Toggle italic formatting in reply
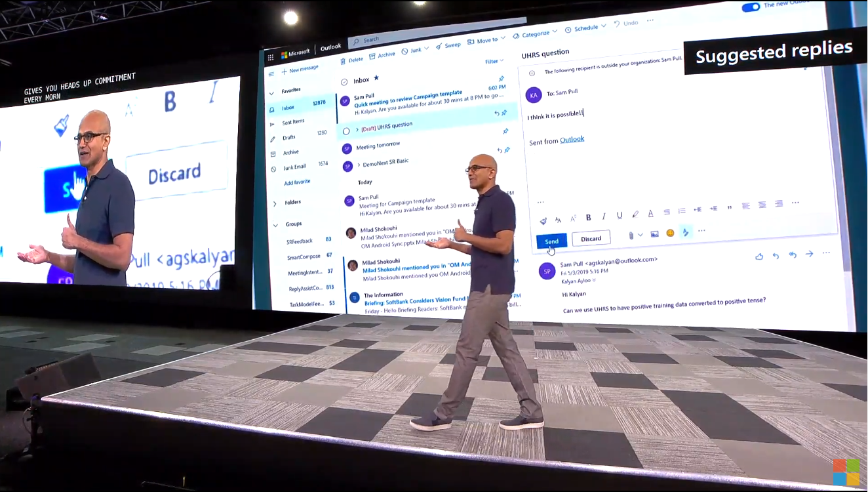 pos(604,216)
